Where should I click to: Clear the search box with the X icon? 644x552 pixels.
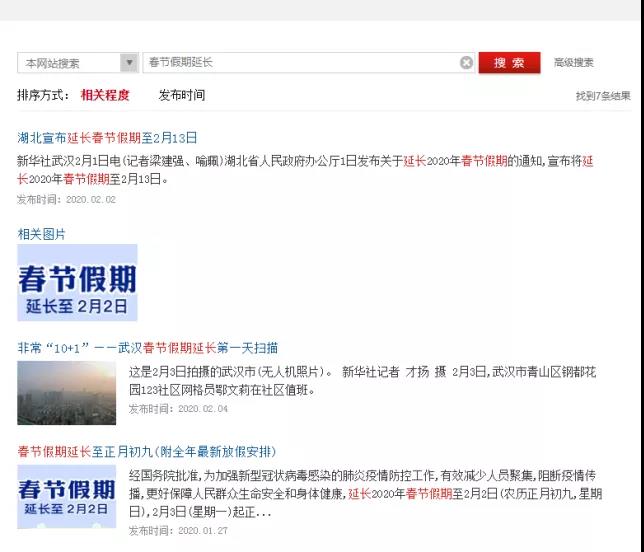click(x=466, y=62)
